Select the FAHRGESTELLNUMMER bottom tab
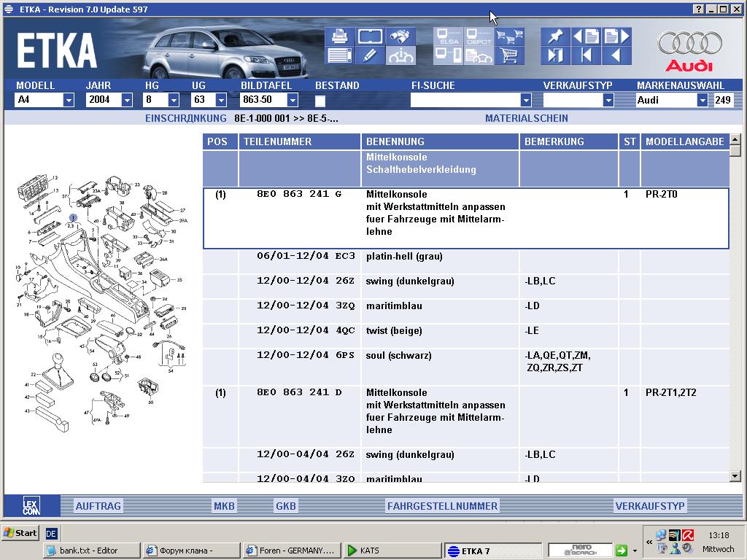747x560 pixels. pyautogui.click(x=442, y=506)
